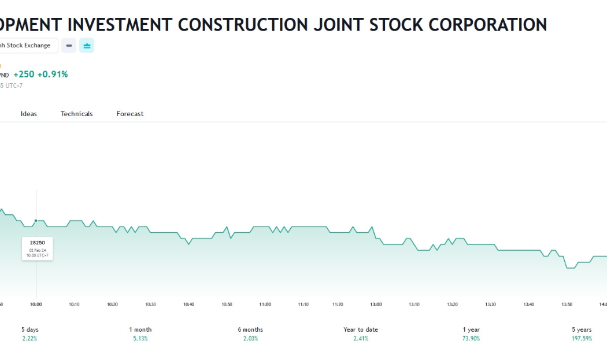Open the Ideas tab
The image size is (607, 364).
29,114
